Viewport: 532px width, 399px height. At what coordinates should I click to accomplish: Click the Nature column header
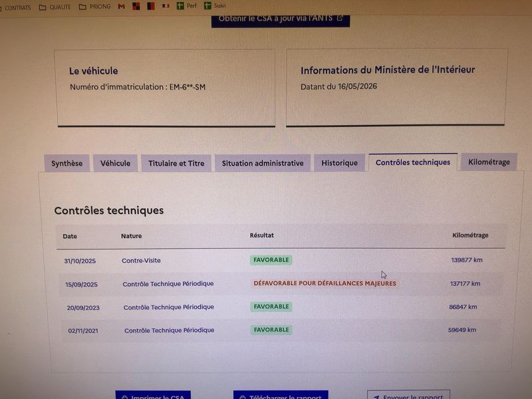pyautogui.click(x=131, y=236)
